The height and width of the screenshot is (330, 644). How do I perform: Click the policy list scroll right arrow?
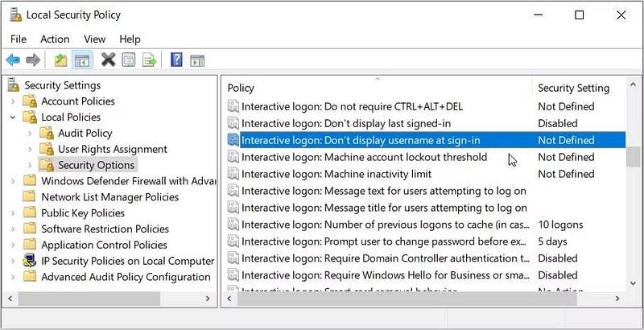[617, 299]
